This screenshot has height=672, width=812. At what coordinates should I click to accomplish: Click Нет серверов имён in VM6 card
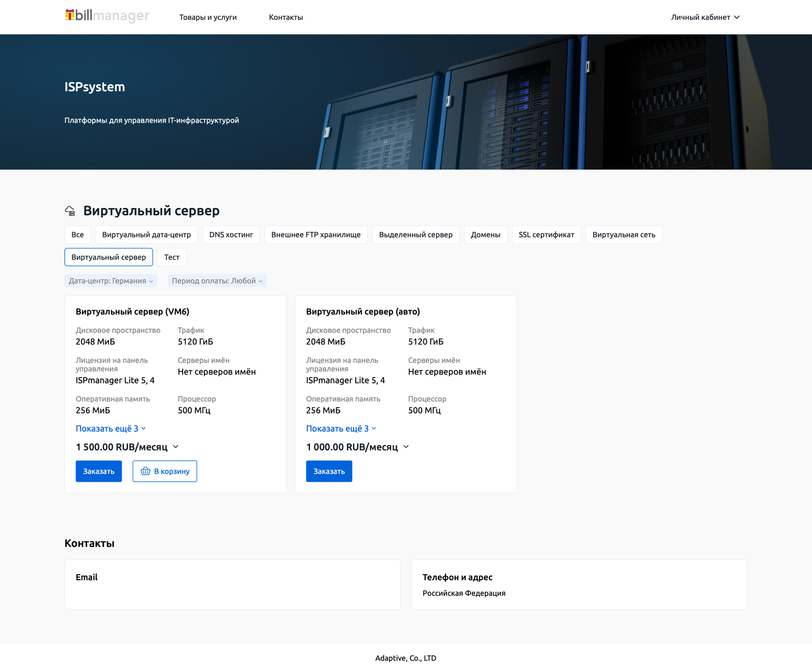(x=217, y=372)
